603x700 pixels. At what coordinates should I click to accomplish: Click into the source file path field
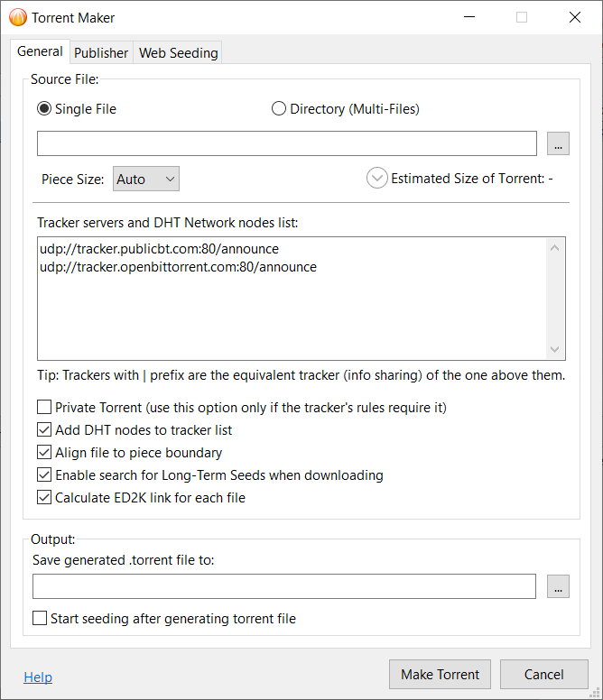click(287, 143)
